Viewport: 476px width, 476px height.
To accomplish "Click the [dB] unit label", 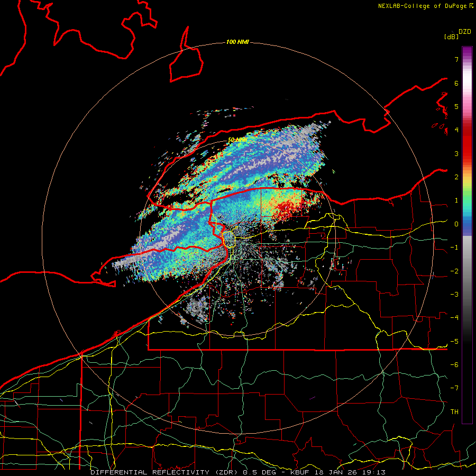I will pos(452,37).
